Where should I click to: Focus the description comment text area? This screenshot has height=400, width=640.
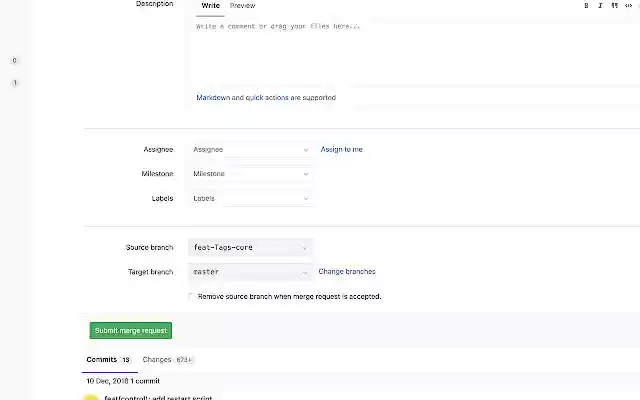[416, 53]
